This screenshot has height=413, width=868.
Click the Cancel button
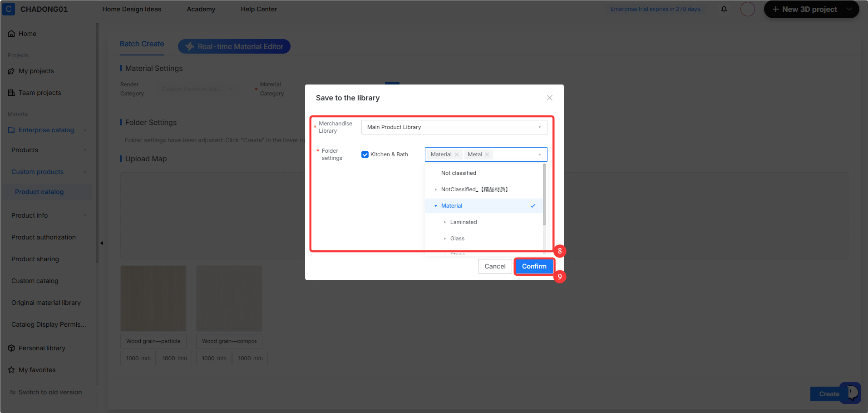point(495,266)
